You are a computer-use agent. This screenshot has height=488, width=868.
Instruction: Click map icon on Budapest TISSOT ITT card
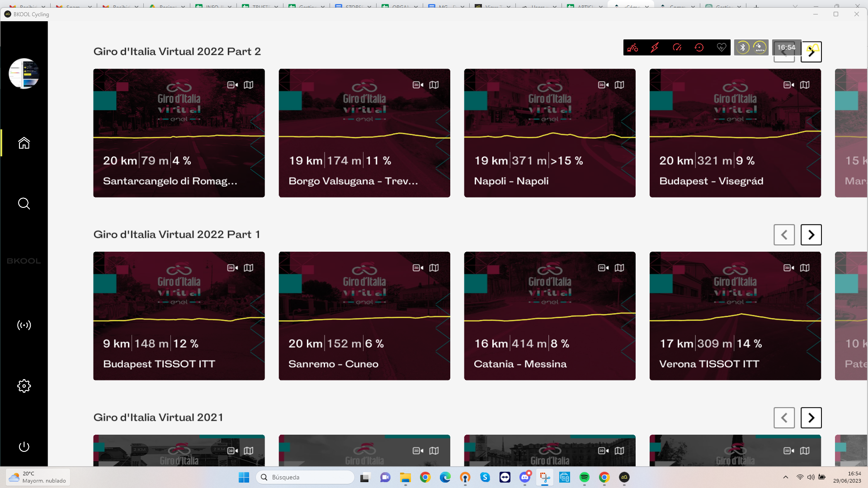[249, 268]
